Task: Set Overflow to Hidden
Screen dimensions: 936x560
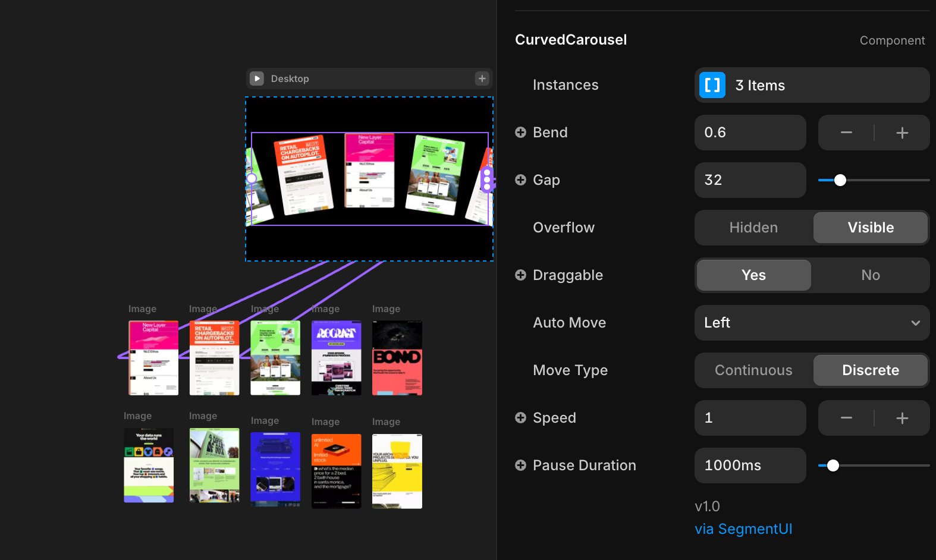Action: pyautogui.click(x=753, y=228)
